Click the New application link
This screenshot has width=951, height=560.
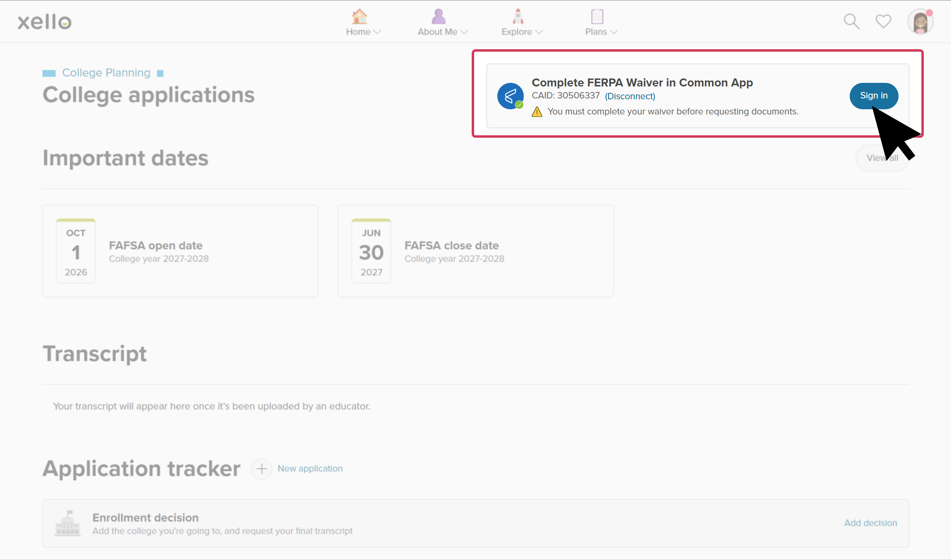(310, 468)
